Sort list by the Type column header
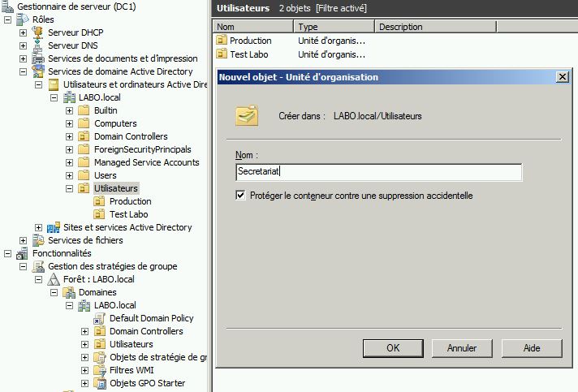Viewport: 578px width, 392px height. click(x=334, y=27)
